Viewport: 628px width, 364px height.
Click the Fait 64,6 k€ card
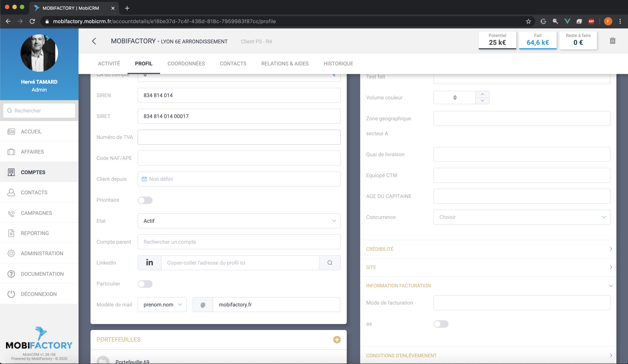[x=537, y=40]
